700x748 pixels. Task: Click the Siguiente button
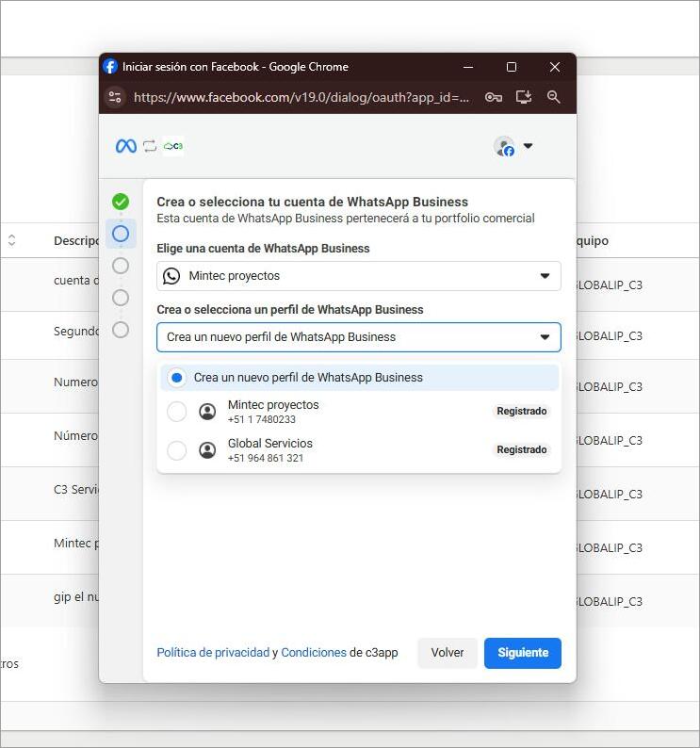pyautogui.click(x=522, y=653)
